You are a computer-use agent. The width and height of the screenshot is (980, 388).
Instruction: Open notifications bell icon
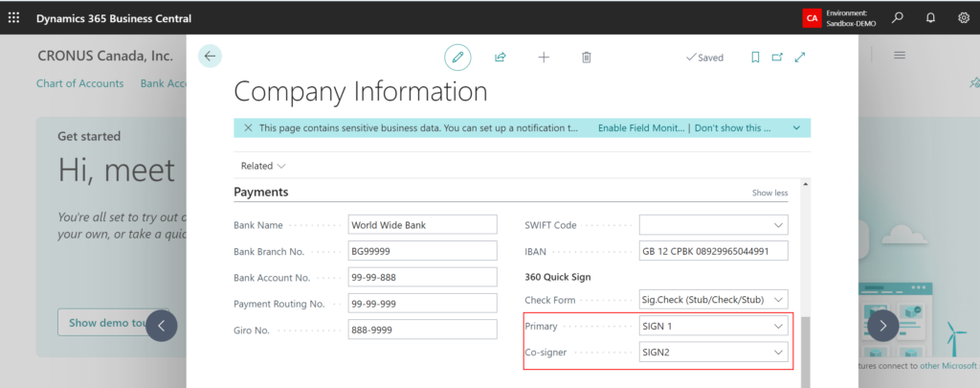930,17
